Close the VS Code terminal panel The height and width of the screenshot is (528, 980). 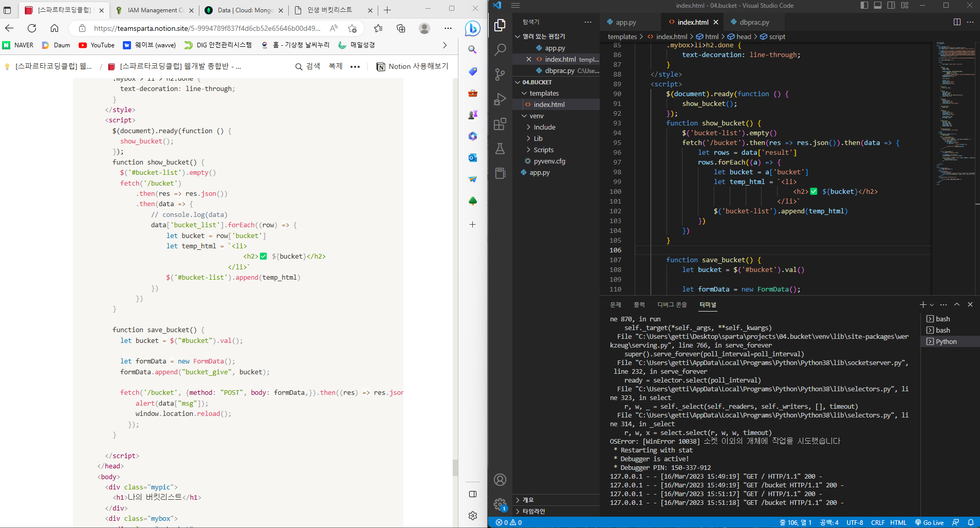[x=970, y=304]
